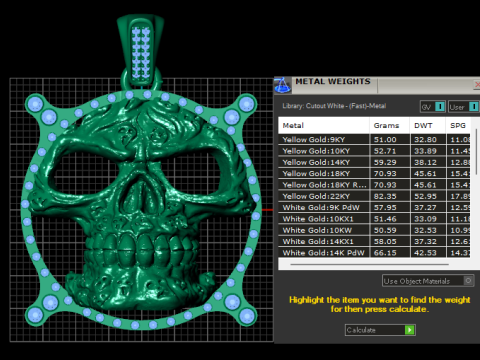
Task: Toggle the Use Object Materials option
Action: (428, 281)
